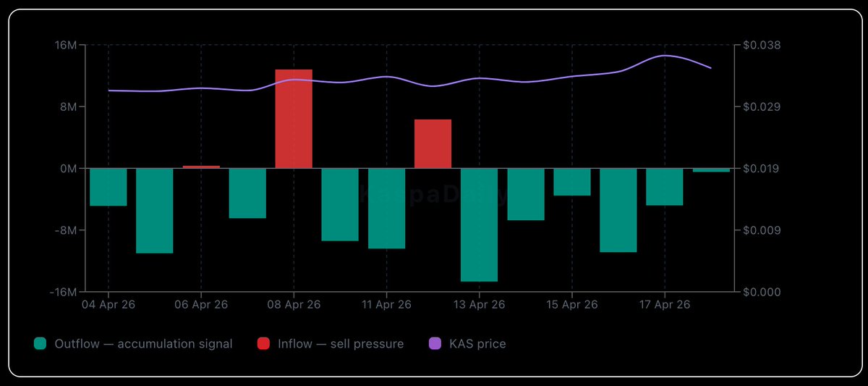This screenshot has height=386, width=868.
Task: Click the tiny red inflow bar at 06 Apr
Action: coord(201,167)
